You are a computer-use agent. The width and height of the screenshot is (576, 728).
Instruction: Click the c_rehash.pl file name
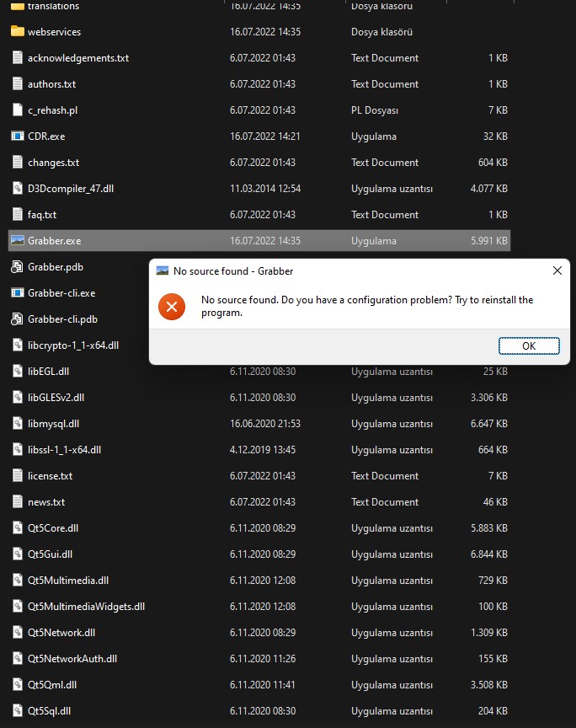click(x=52, y=110)
